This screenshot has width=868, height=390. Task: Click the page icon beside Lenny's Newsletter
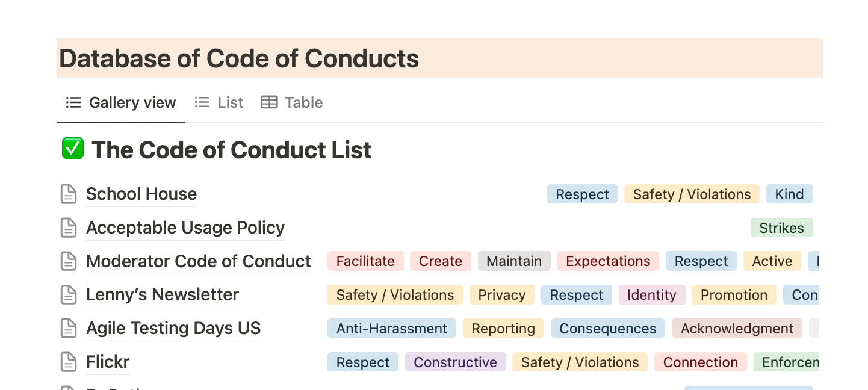pyautogui.click(x=69, y=295)
